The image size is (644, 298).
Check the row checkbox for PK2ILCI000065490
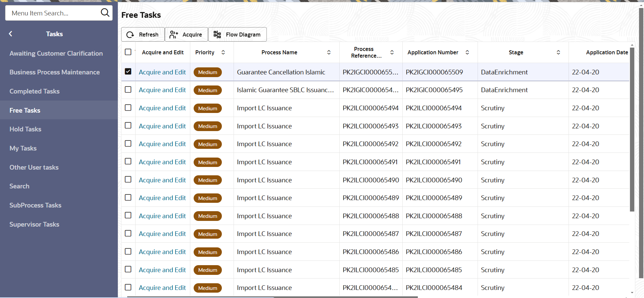point(128,179)
